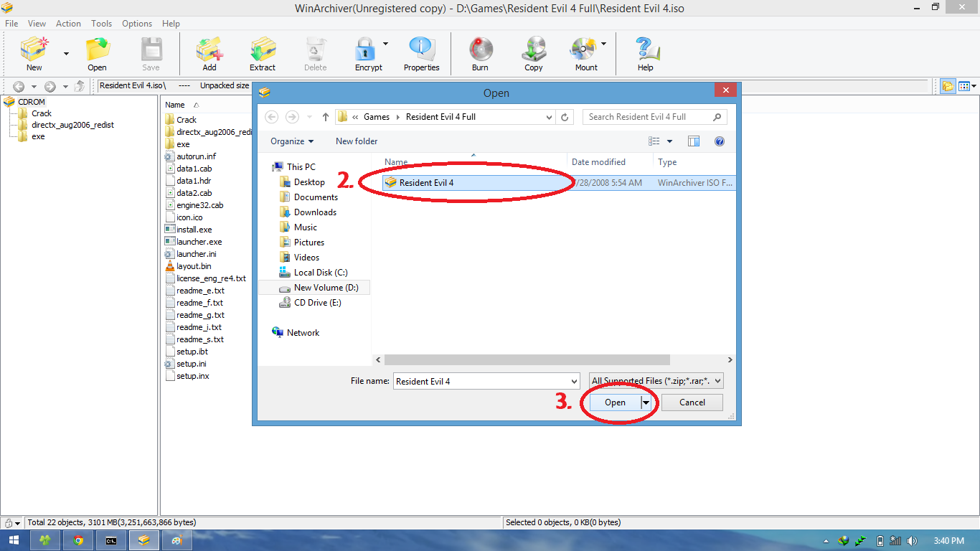Show hidden system tray icons
The height and width of the screenshot is (551, 980).
point(826,541)
